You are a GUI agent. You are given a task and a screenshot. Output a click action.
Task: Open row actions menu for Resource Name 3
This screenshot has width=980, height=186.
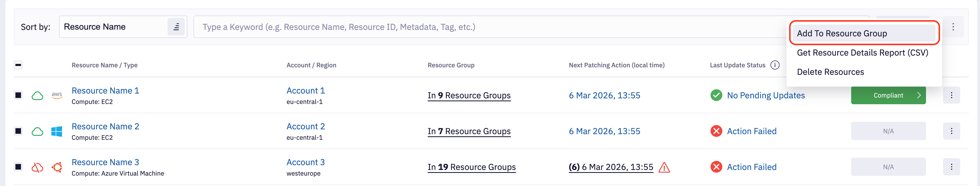[x=951, y=167]
